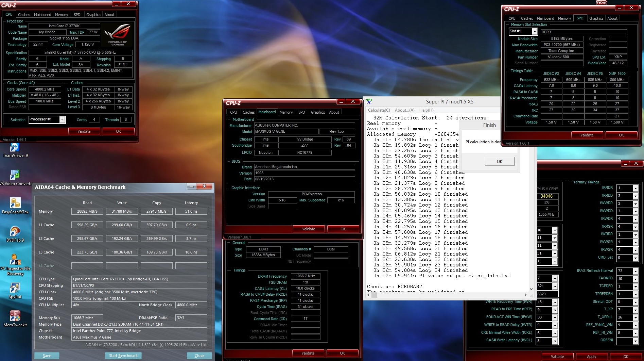This screenshot has width=644, height=361.
Task: Open SPD tab in the Mainboard CPU-Z window
Action: [301, 112]
